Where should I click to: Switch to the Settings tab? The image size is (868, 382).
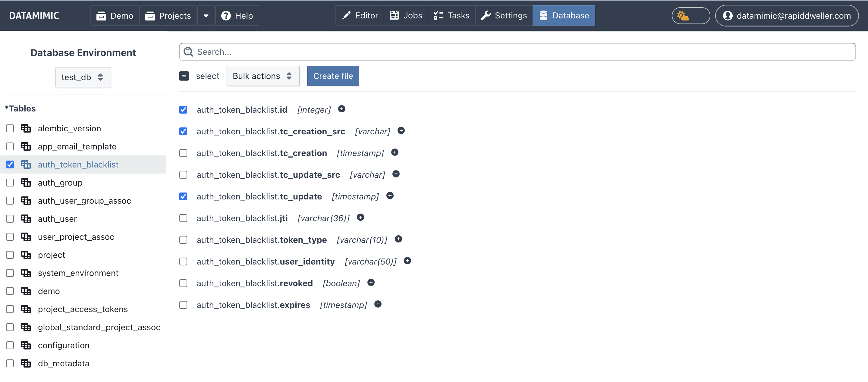(x=504, y=15)
